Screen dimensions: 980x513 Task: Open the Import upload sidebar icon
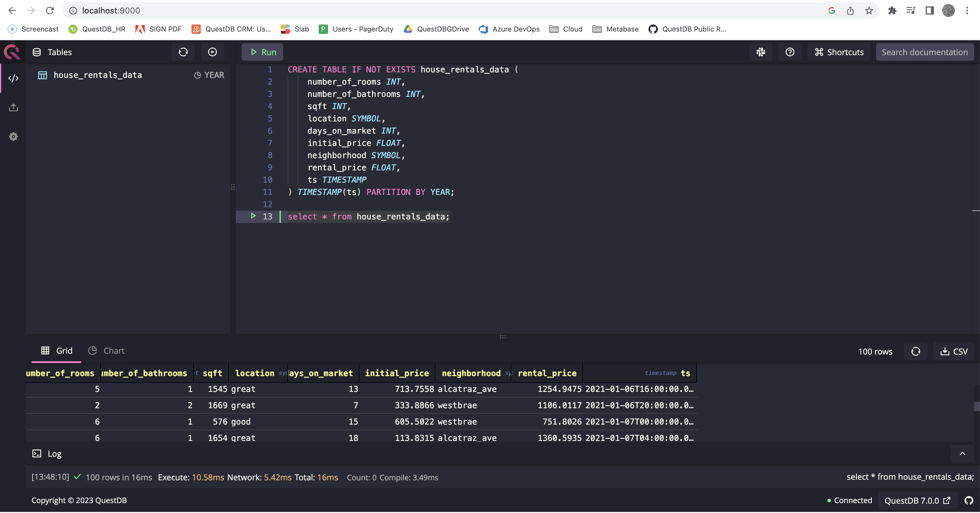point(13,108)
